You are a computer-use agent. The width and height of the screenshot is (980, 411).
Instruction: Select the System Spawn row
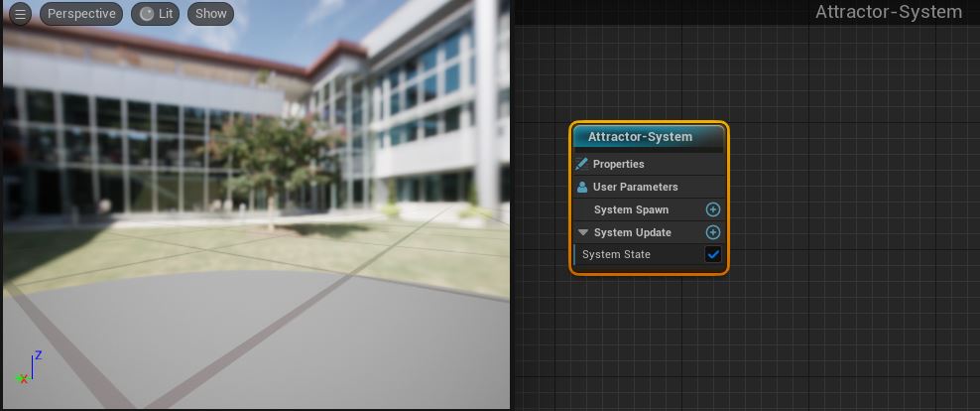click(631, 209)
